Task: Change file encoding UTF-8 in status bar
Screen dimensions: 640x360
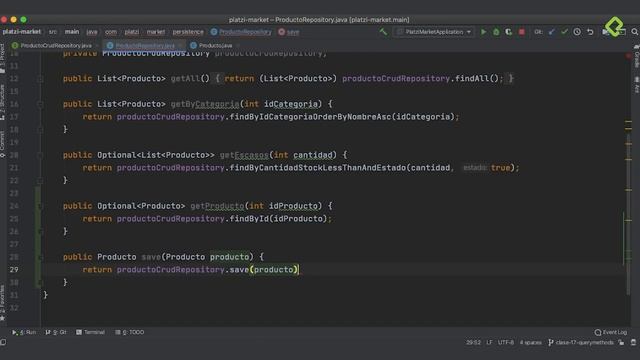Action: [x=506, y=342]
